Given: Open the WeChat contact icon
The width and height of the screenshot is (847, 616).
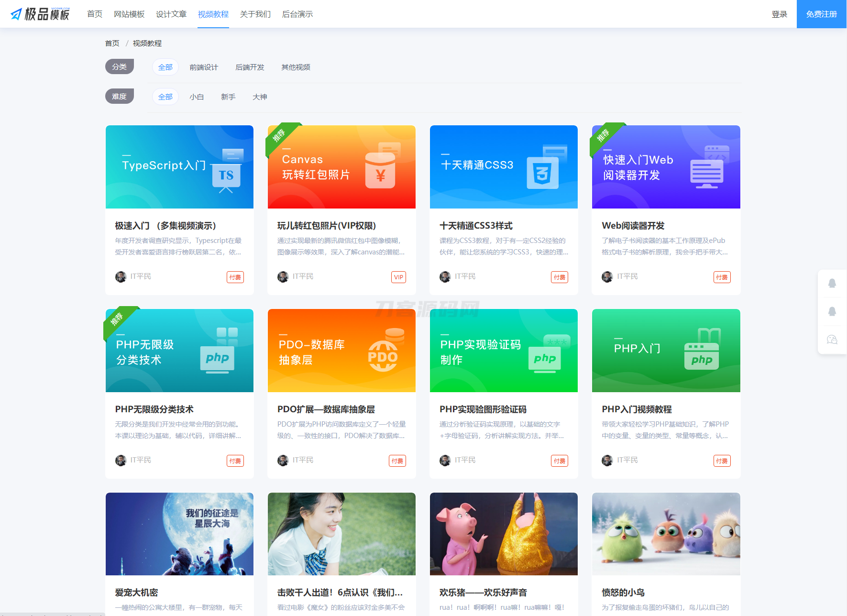Looking at the screenshot, I should [x=832, y=340].
